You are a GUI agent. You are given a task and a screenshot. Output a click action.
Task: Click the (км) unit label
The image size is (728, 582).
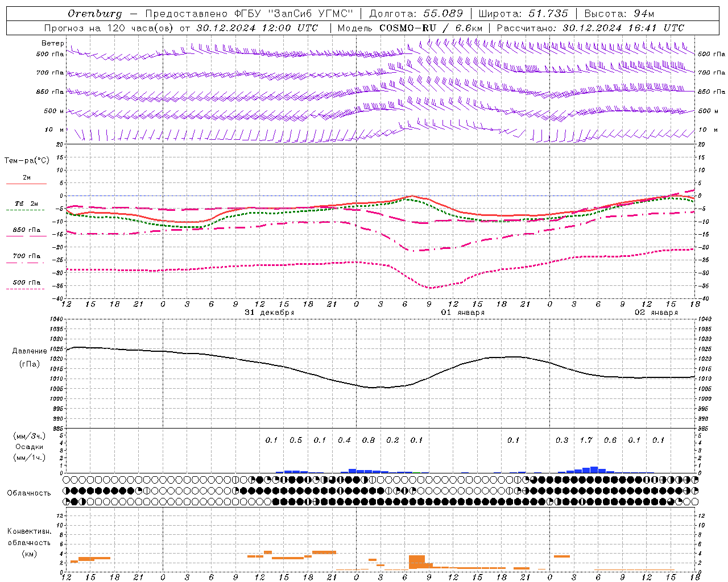tap(29, 554)
